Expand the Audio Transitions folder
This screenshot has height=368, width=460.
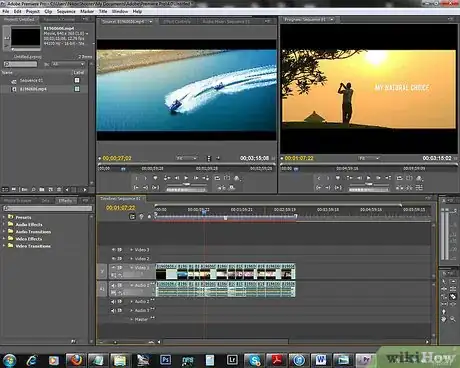(x=4, y=232)
